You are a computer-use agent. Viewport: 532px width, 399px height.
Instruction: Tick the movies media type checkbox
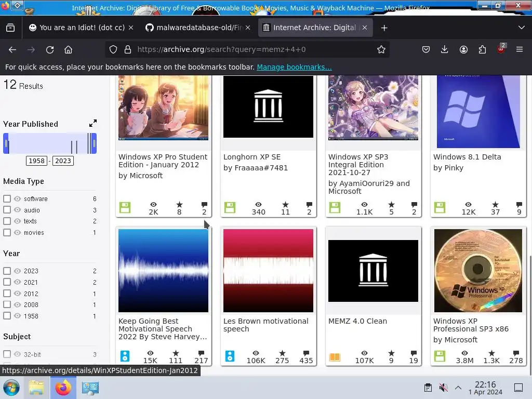click(7, 232)
